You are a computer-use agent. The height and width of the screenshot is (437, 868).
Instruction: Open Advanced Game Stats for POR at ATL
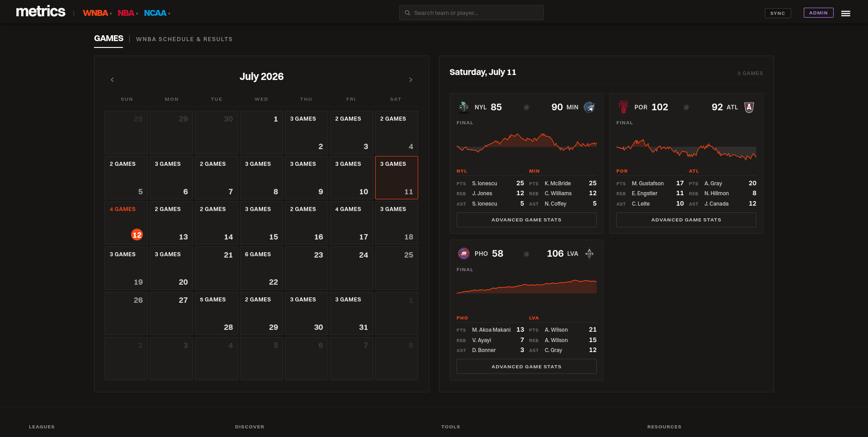(x=686, y=220)
